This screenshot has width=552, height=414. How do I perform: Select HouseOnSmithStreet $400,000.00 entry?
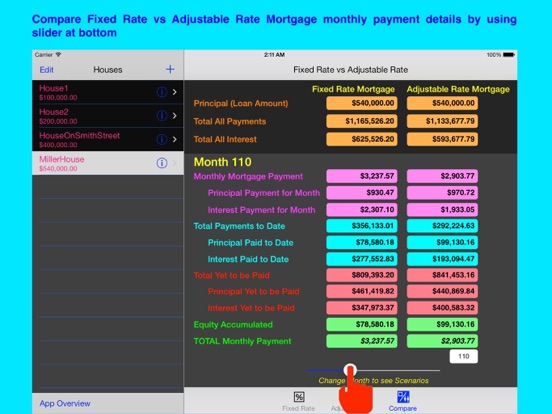tap(108, 139)
